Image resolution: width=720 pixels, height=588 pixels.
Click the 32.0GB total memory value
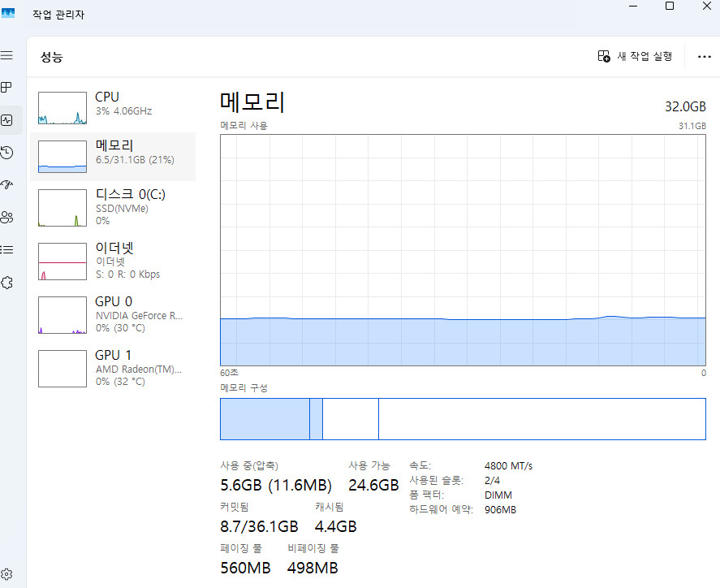pos(685,106)
